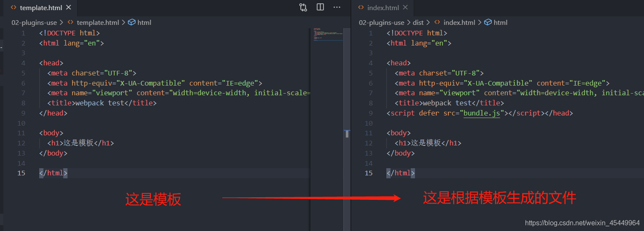Select html symbol in left breadcrumb

pos(144,22)
